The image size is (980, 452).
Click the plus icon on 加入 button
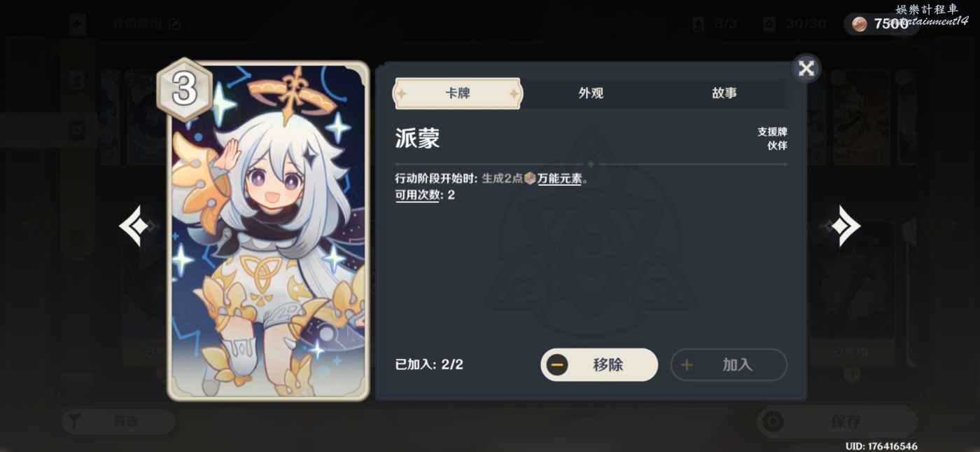point(687,365)
